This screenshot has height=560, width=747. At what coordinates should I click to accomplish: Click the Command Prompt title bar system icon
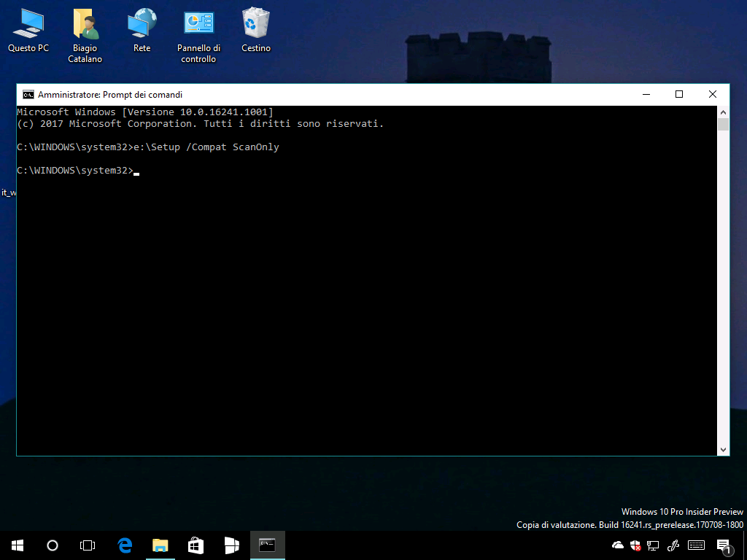coord(28,94)
